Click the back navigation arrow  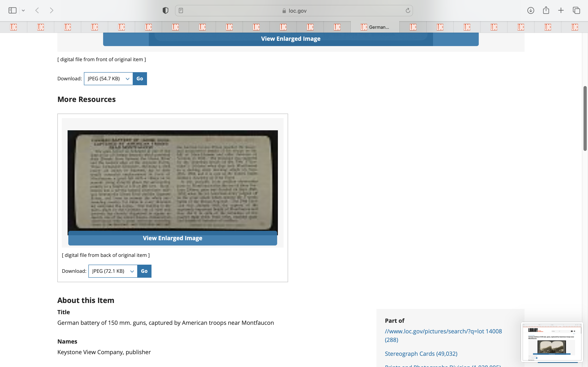click(37, 10)
